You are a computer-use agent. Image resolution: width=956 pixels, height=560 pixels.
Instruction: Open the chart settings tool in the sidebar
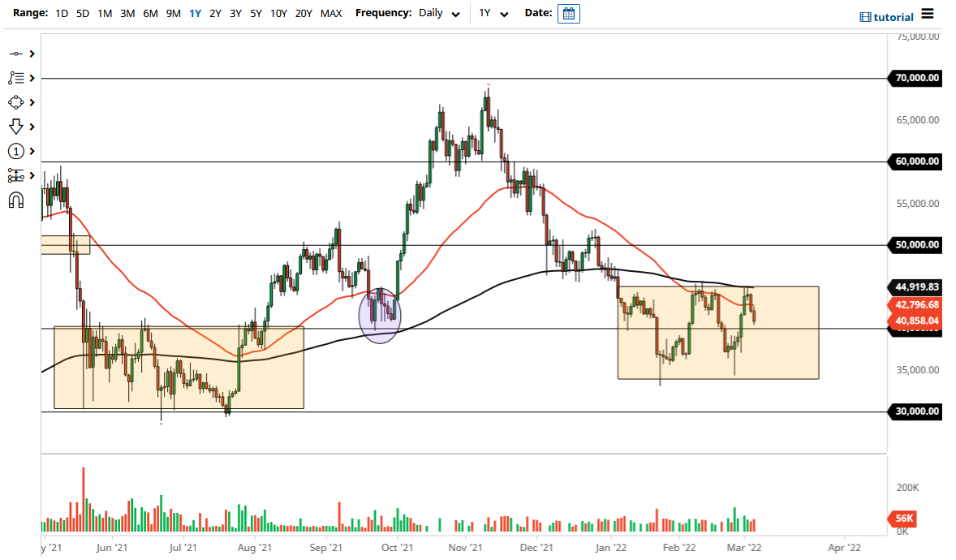[15, 175]
